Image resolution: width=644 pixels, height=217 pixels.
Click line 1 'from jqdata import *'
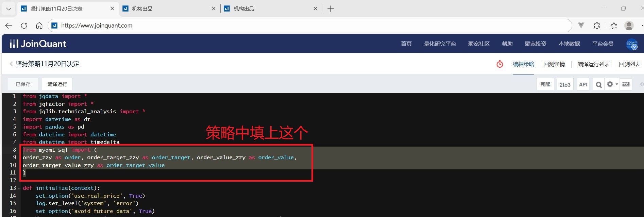coord(55,96)
